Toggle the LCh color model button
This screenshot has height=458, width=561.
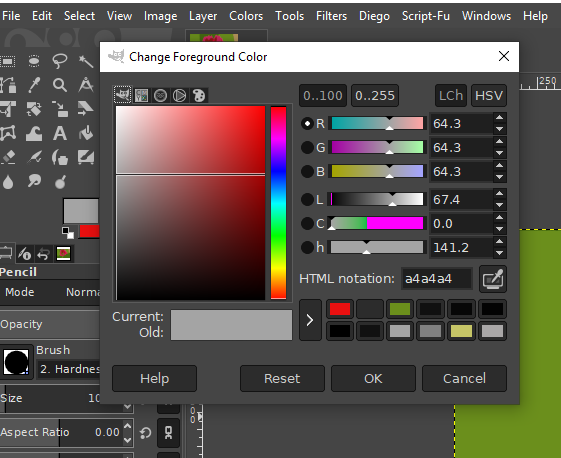(451, 96)
